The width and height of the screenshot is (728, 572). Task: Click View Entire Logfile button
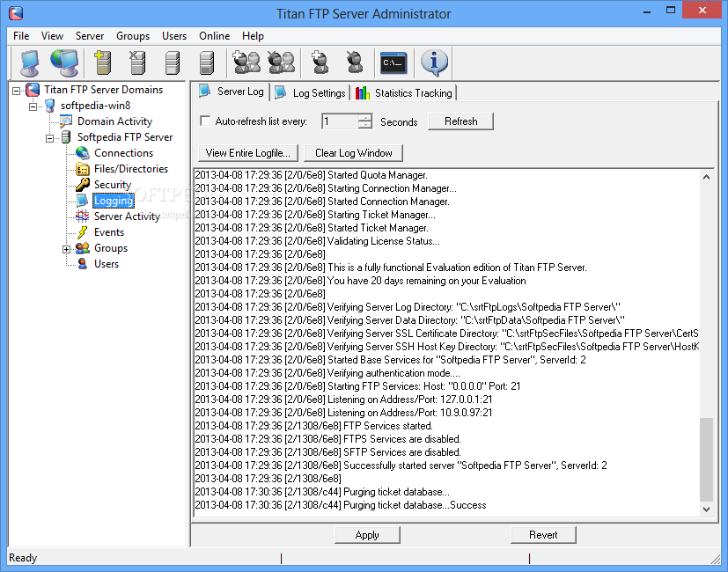[x=248, y=153]
